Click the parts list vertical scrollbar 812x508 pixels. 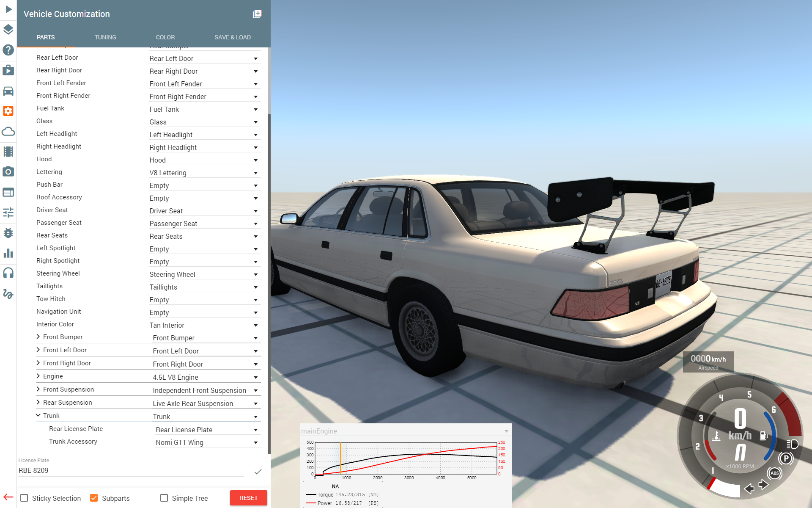pos(269,284)
